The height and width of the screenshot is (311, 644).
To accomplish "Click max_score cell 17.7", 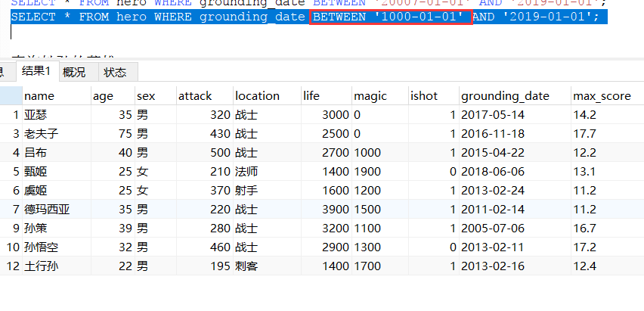I will (608, 134).
